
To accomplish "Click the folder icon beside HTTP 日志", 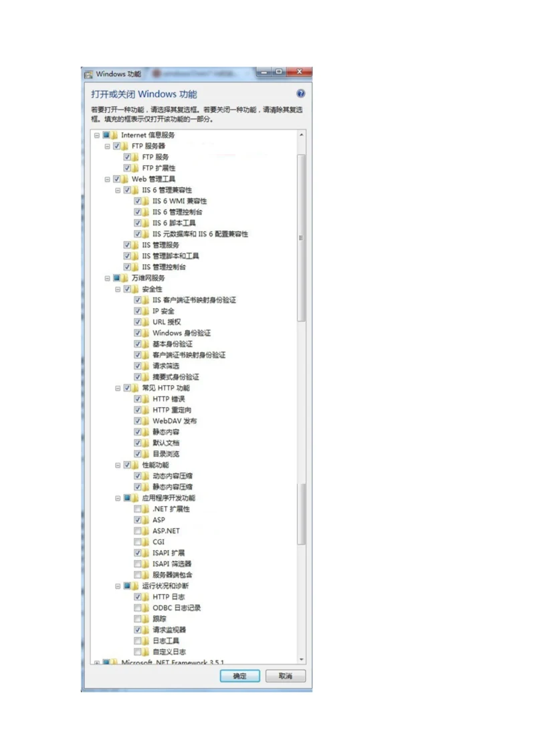I will coord(146,597).
